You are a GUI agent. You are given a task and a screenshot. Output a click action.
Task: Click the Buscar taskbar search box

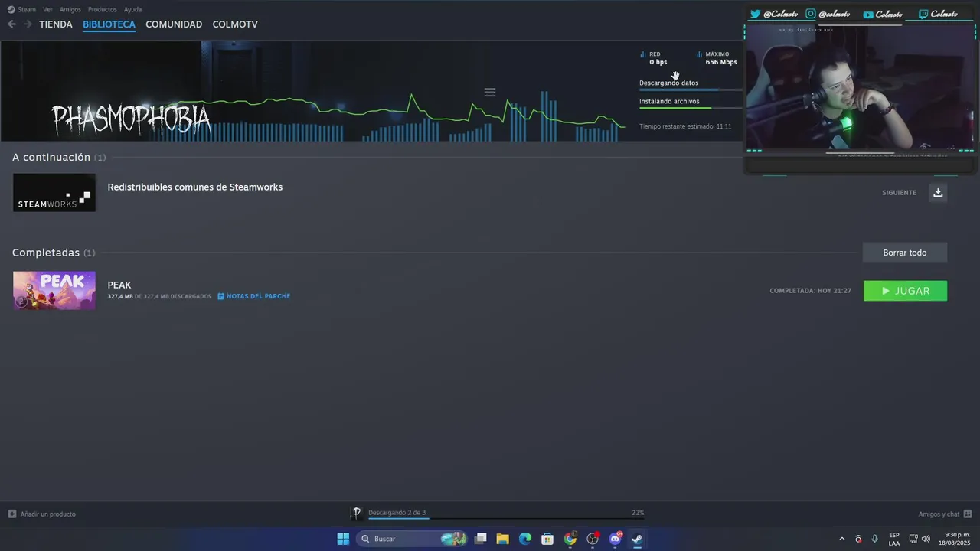click(412, 539)
